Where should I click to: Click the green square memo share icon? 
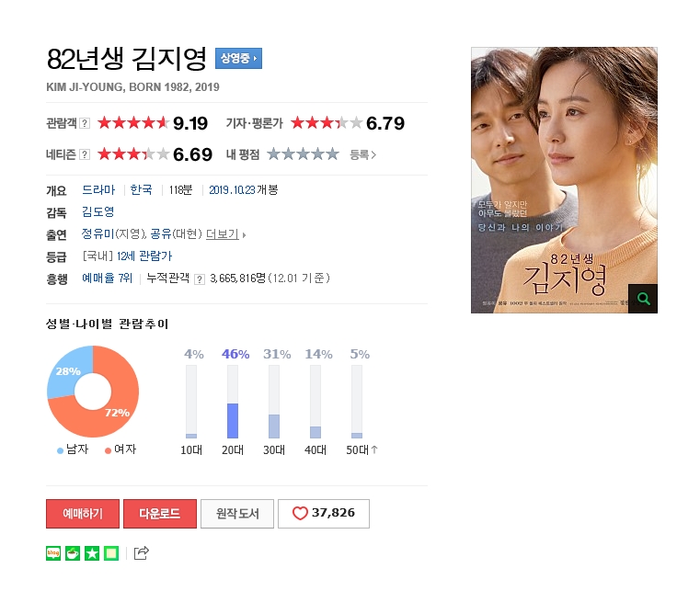(x=111, y=553)
